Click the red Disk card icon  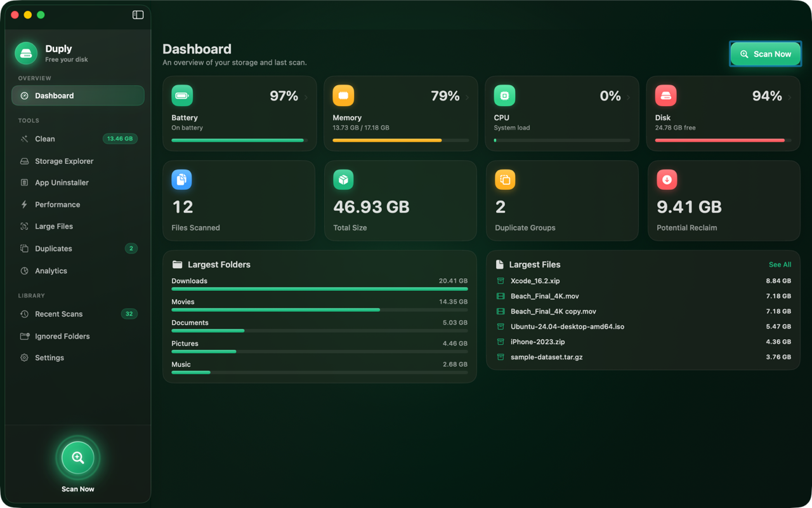(x=665, y=95)
